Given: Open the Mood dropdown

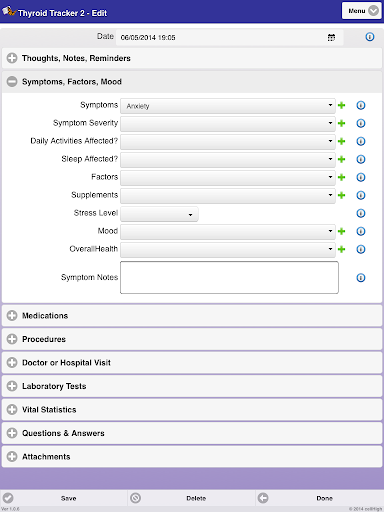Looking at the screenshot, I should 228,232.
